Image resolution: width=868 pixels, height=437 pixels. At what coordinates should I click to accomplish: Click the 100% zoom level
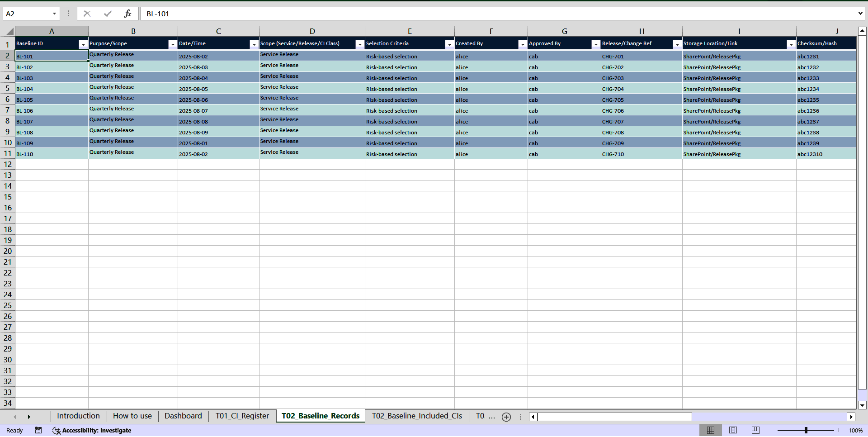pos(855,431)
